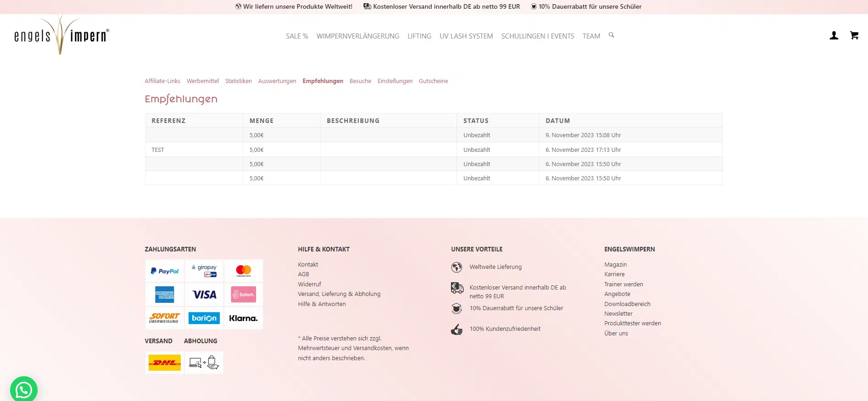Open WhatsApp chat bubble
This screenshot has height=401, width=868.
[x=24, y=390]
